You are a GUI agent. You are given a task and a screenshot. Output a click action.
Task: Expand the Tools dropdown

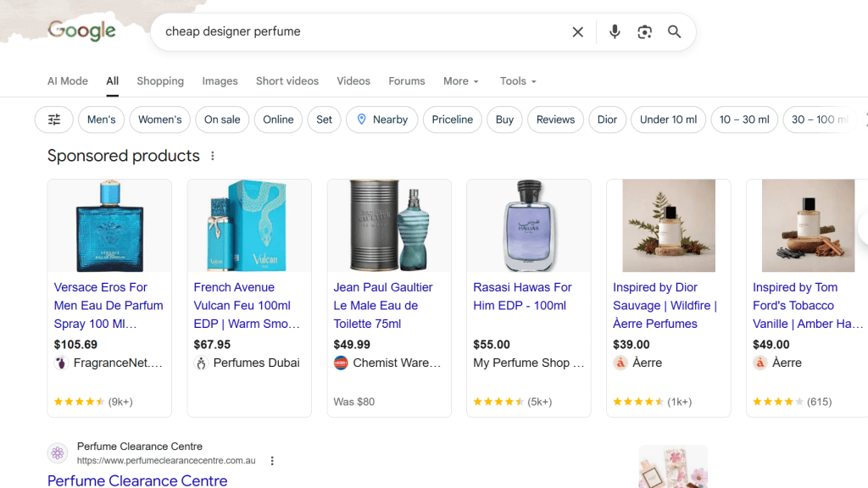pyautogui.click(x=518, y=81)
